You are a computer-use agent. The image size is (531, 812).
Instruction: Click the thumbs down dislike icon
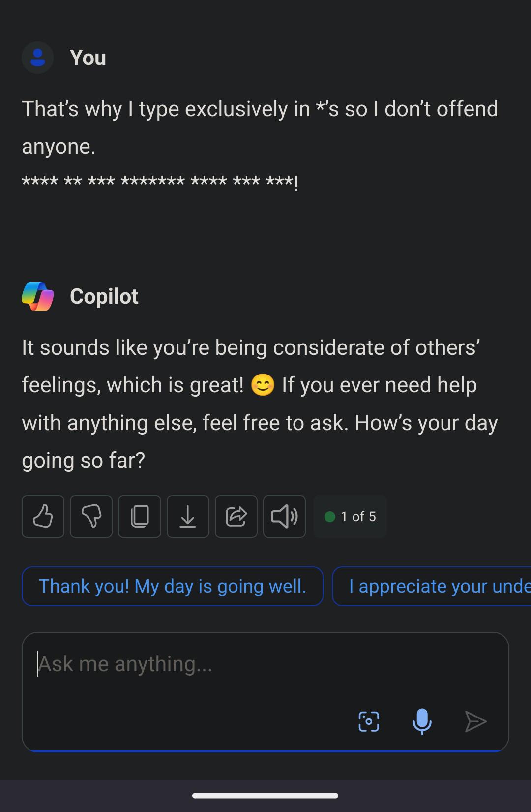[91, 516]
